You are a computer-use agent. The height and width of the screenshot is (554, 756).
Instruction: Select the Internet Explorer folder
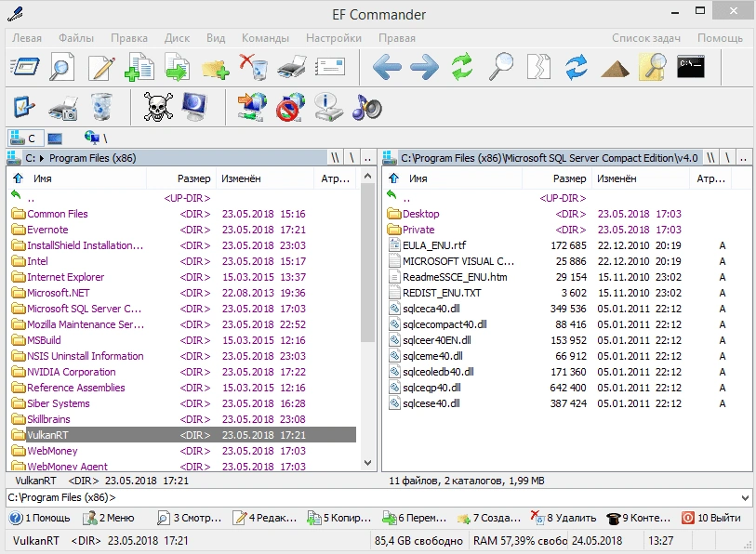click(183, 277)
